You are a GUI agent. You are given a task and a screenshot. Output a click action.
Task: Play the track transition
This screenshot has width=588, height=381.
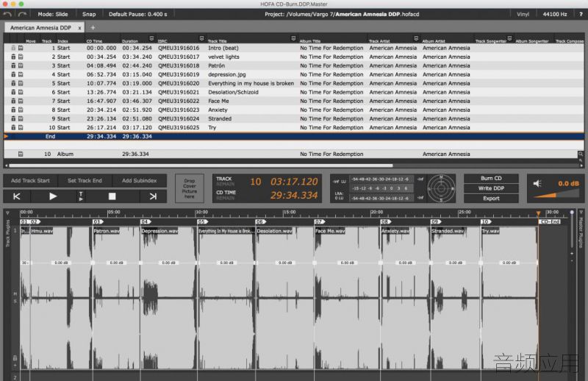[81, 196]
